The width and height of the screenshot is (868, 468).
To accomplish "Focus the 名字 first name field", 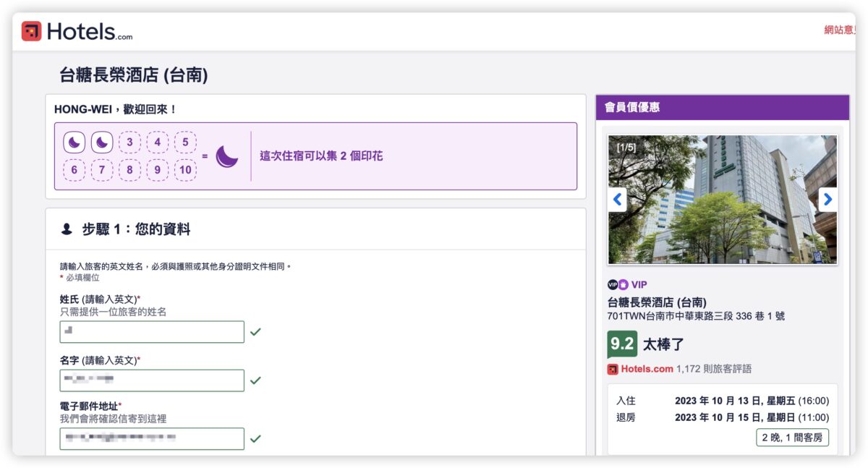I will (x=152, y=380).
